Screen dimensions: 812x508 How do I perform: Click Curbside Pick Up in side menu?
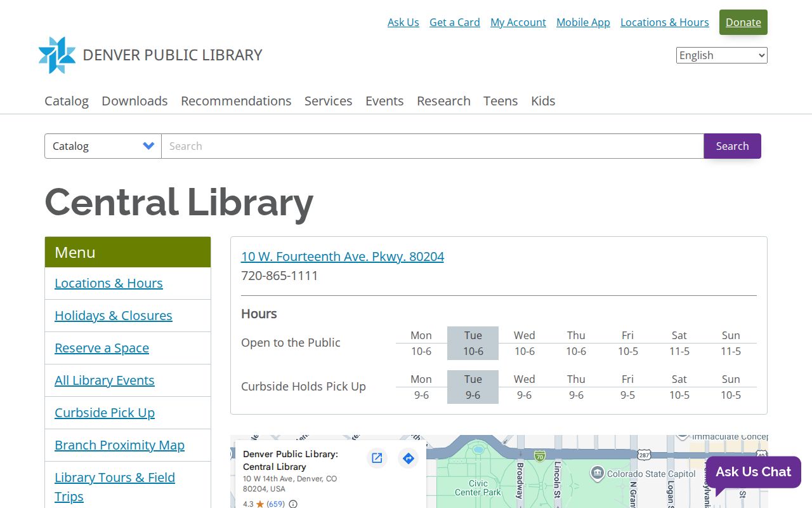coord(105,413)
